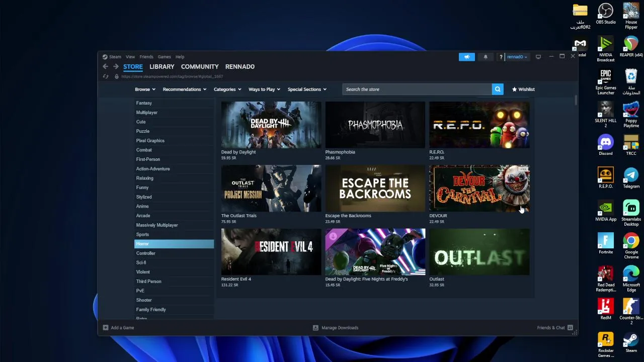Image resolution: width=644 pixels, height=362 pixels.
Task: Open Ways to Play dropdown
Action: coord(264,89)
